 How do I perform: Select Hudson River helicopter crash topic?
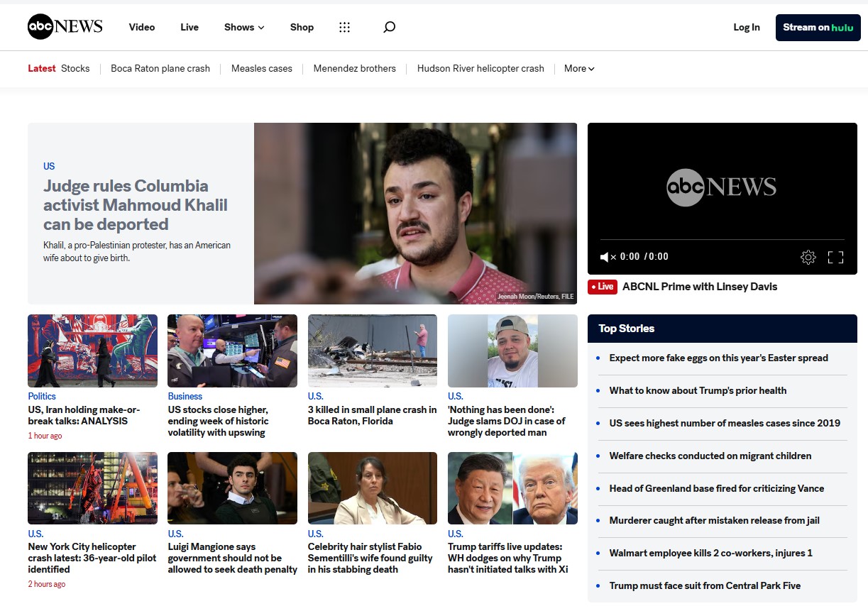[480, 69]
